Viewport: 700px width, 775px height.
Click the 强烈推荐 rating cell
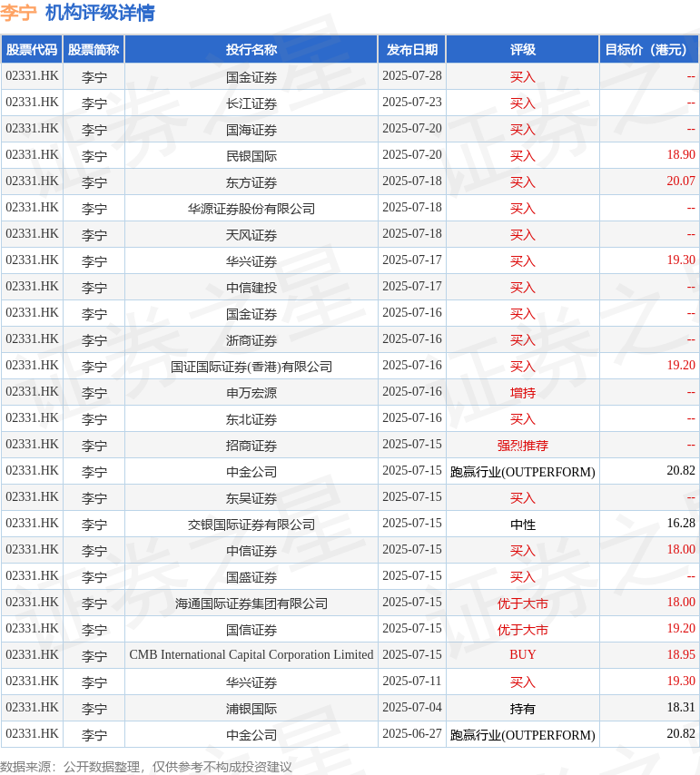pyautogui.click(x=523, y=446)
